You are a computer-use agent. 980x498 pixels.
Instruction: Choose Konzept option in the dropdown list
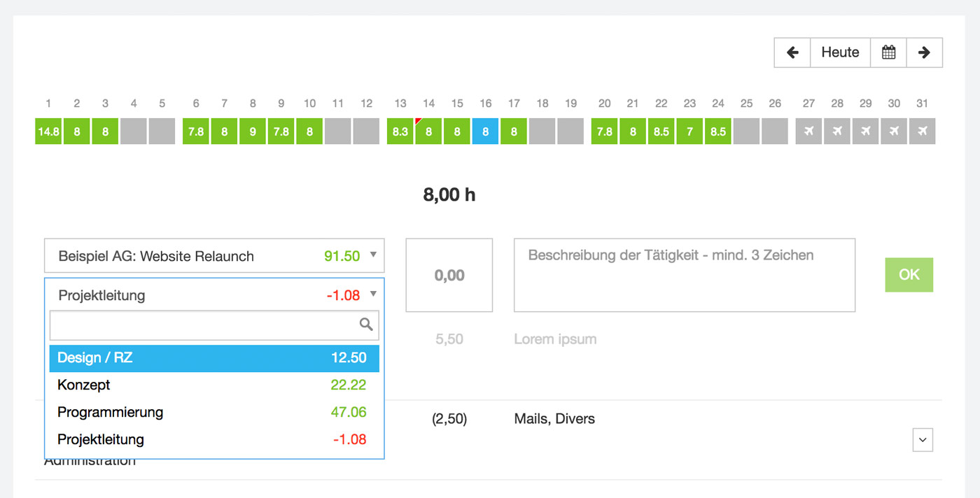point(214,385)
